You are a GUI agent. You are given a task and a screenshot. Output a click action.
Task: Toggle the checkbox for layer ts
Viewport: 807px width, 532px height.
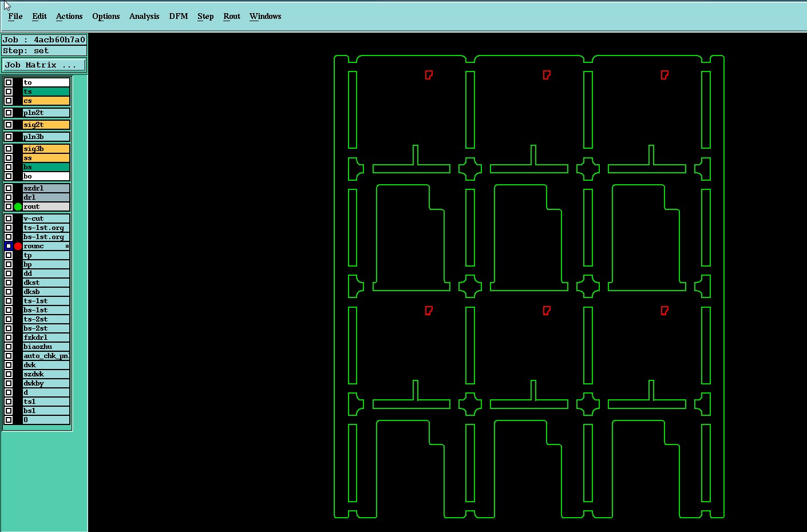point(9,92)
